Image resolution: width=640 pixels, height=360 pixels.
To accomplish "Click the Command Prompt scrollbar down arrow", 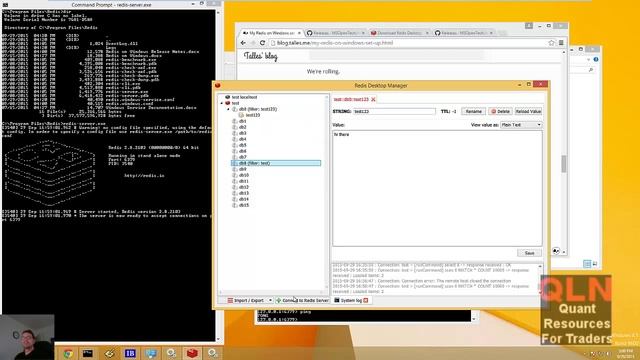I will [x=218, y=339].
